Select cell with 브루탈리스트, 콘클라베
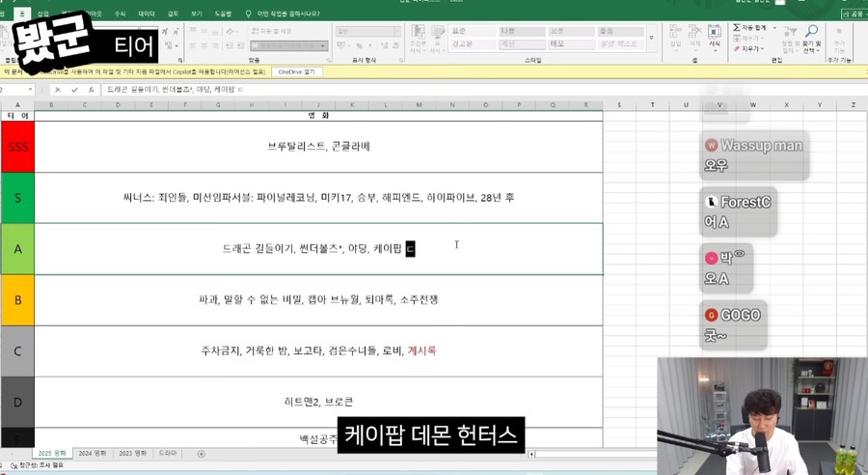 pos(318,147)
